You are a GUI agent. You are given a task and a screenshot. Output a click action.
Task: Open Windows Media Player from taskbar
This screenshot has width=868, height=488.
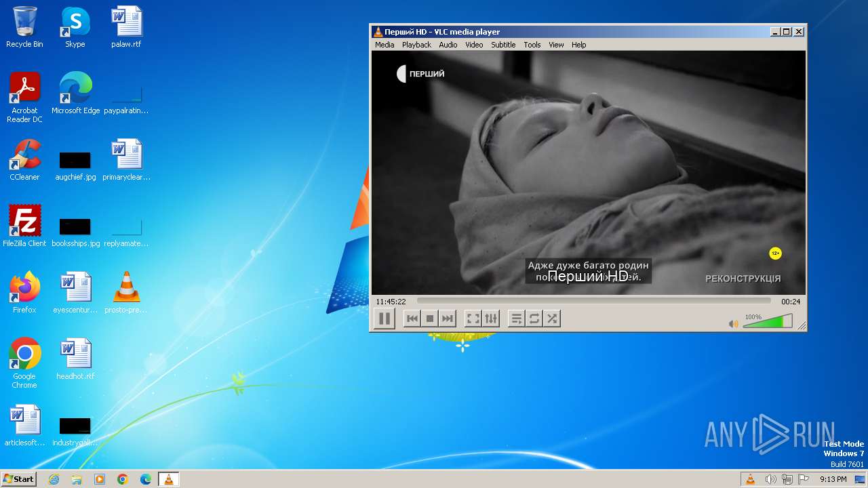(100, 479)
